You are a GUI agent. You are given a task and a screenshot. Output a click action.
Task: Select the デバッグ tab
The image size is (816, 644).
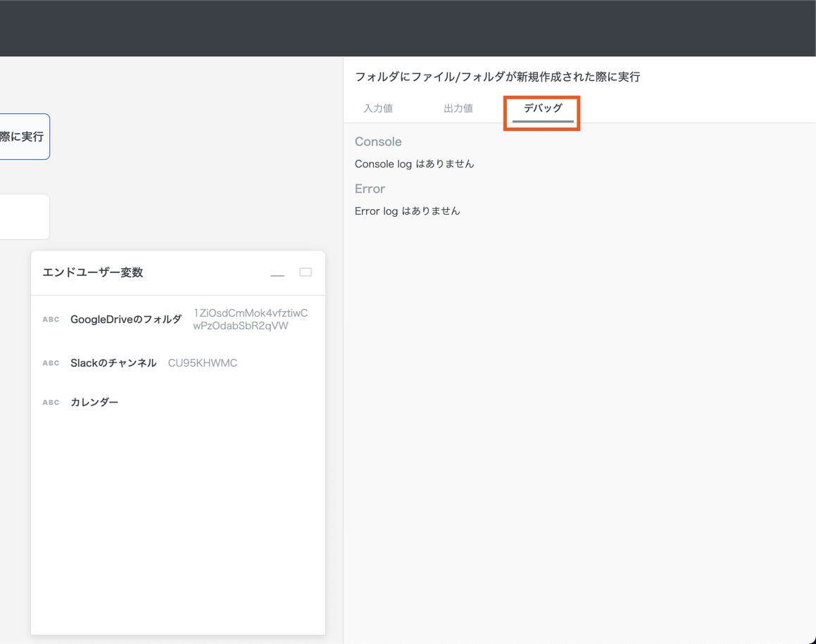542,108
